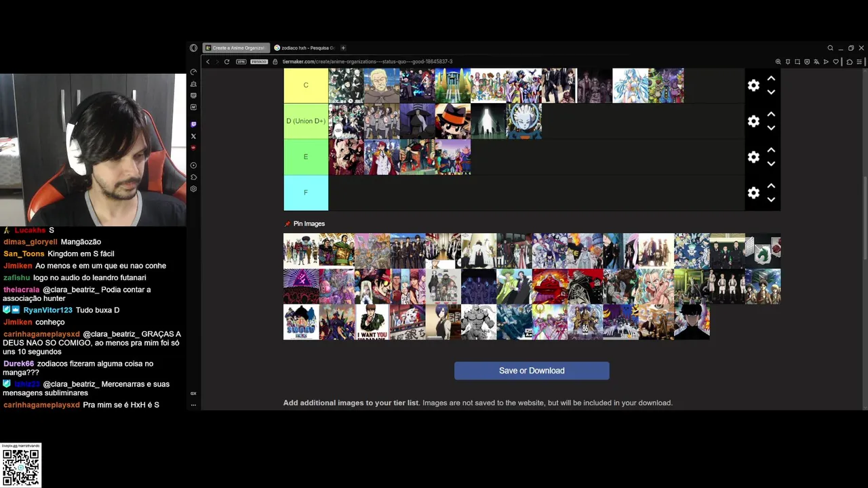Select the 'I WANT YOU' poster thumbnail
The width and height of the screenshot is (868, 488).
(x=372, y=322)
